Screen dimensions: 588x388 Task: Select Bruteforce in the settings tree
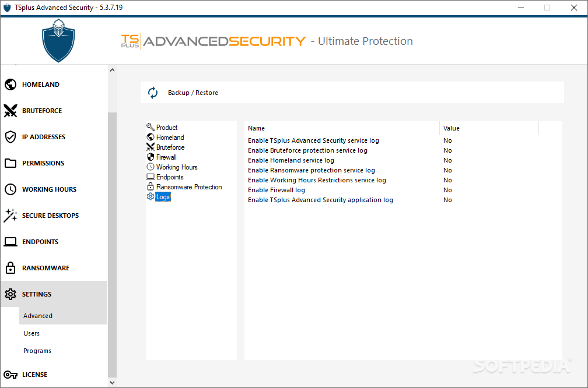coord(170,147)
